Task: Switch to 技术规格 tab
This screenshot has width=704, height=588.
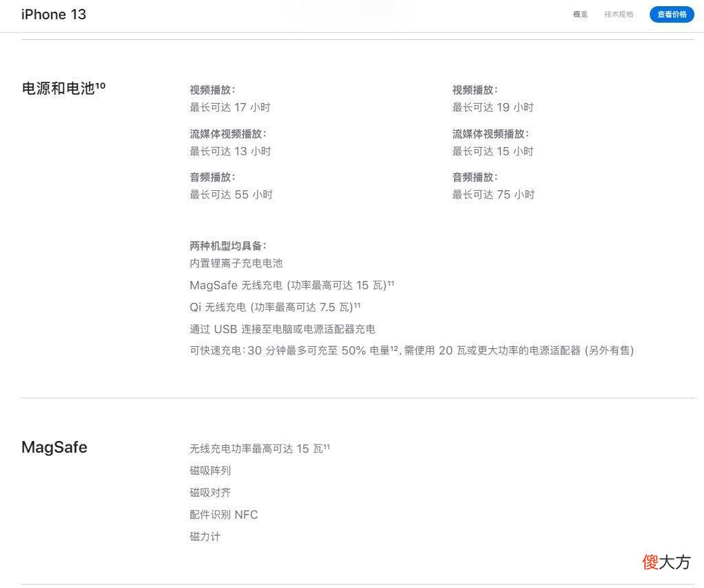Action: click(619, 14)
